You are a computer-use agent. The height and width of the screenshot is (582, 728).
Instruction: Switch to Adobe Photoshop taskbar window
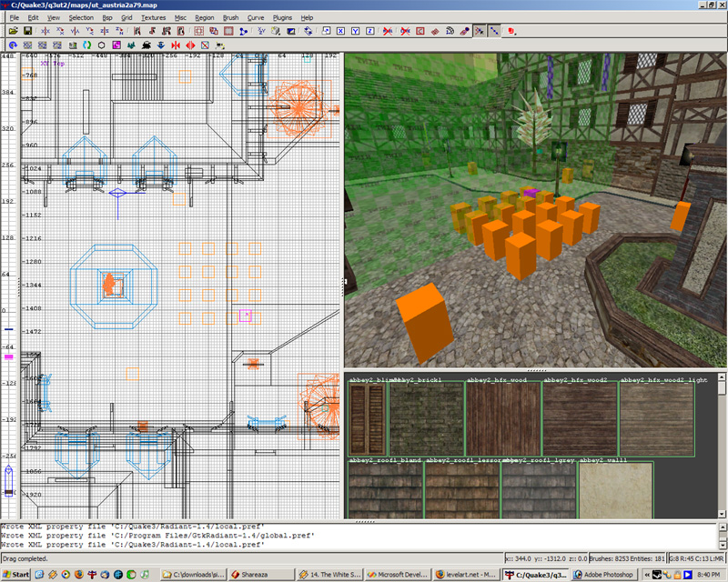(603, 575)
